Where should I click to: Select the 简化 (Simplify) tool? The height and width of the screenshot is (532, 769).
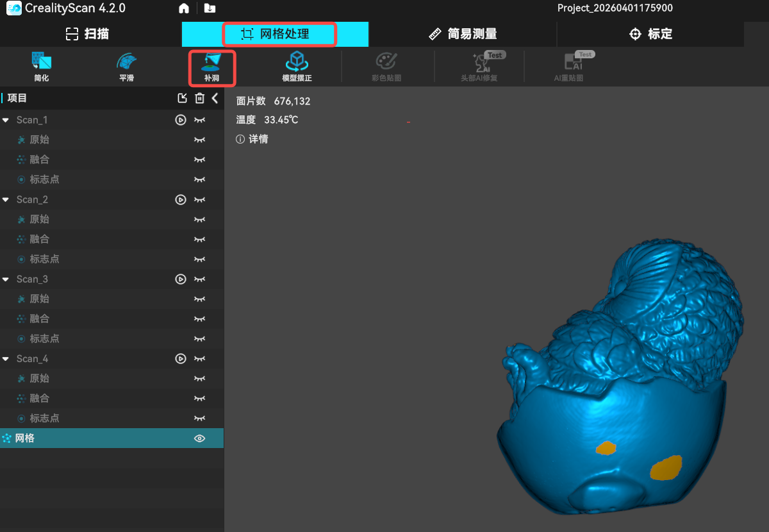click(x=42, y=67)
